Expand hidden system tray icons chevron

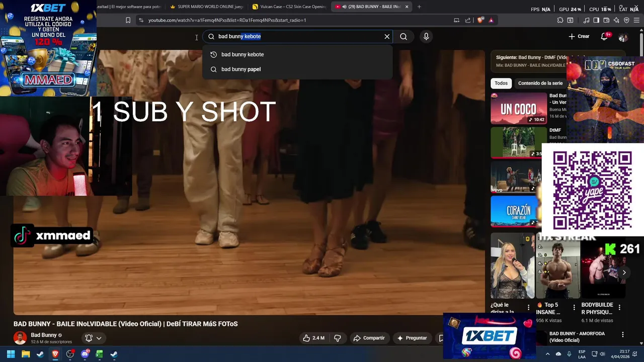click(547, 354)
